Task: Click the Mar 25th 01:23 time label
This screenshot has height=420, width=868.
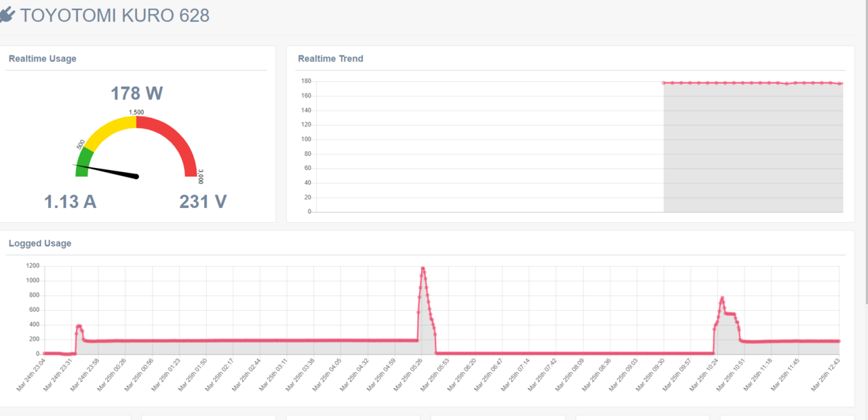Action: pyautogui.click(x=165, y=374)
